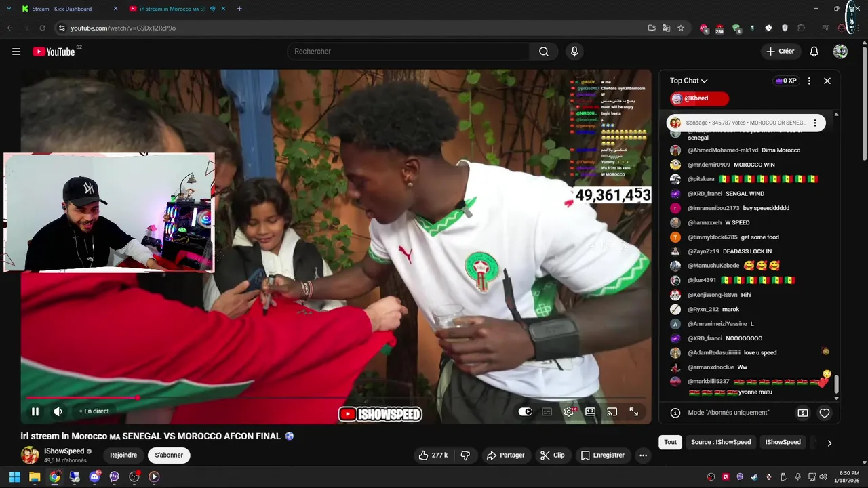This screenshot has width=868, height=488.
Task: Open more actions three-dot menu under video
Action: [x=643, y=455]
